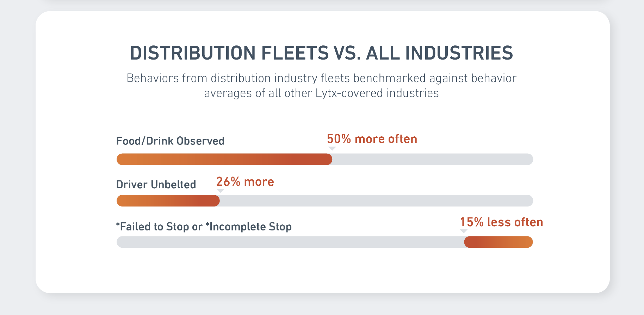Click the Distribution Fleets vs. All Industries title
This screenshot has height=315, width=644.
[321, 53]
